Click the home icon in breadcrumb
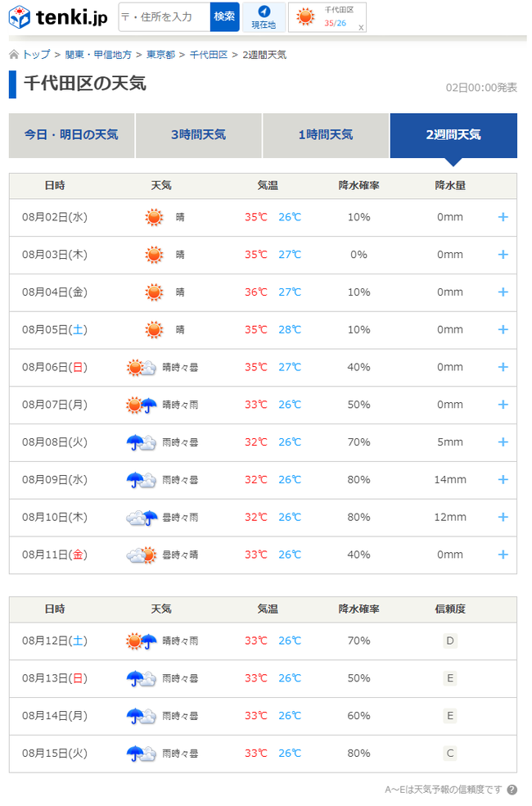 coord(14,55)
